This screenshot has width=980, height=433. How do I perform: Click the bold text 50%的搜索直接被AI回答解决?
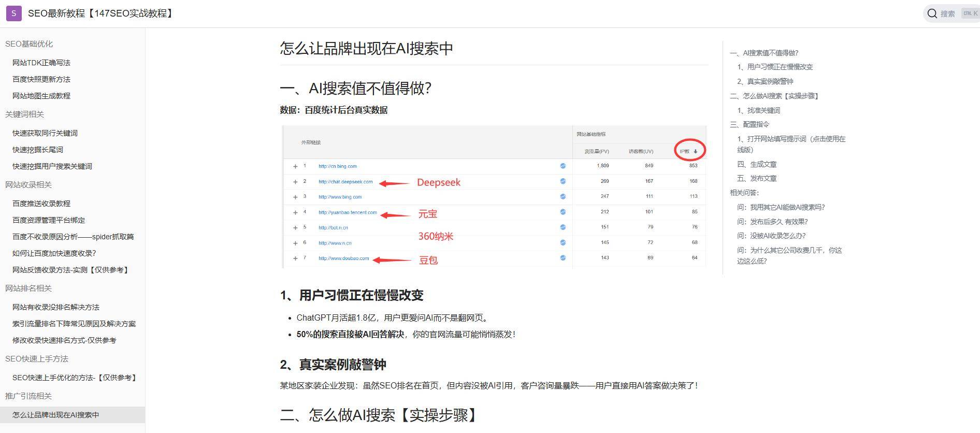(x=350, y=335)
